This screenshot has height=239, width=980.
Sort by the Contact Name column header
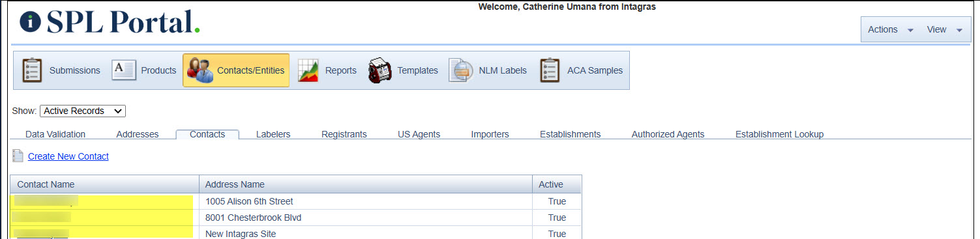coord(105,184)
